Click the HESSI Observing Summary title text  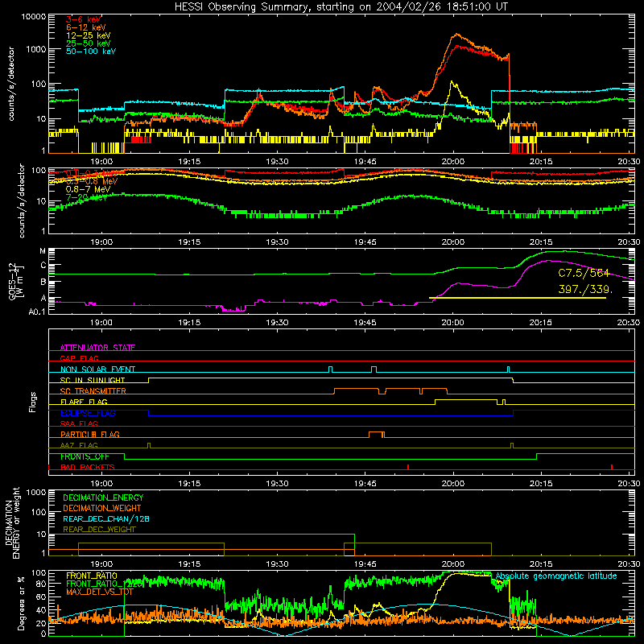point(341,6)
